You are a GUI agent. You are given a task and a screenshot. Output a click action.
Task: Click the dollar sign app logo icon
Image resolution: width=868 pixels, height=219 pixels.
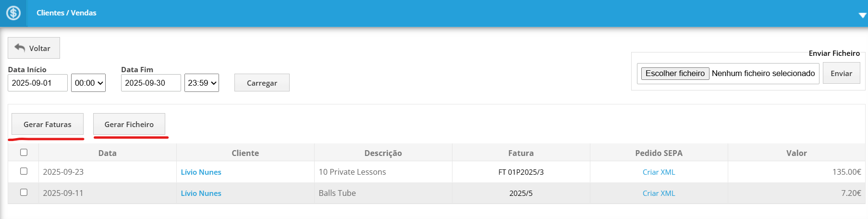13,13
